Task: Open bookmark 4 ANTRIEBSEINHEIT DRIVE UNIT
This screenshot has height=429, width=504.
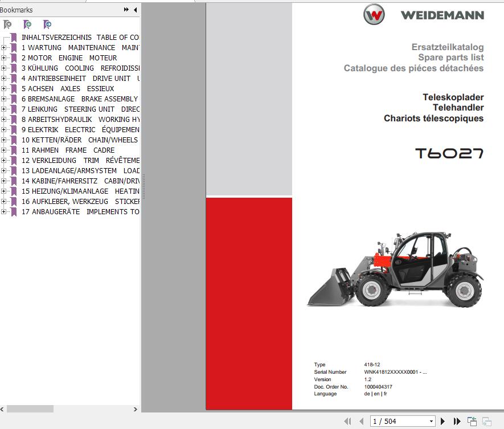Action: pos(80,79)
